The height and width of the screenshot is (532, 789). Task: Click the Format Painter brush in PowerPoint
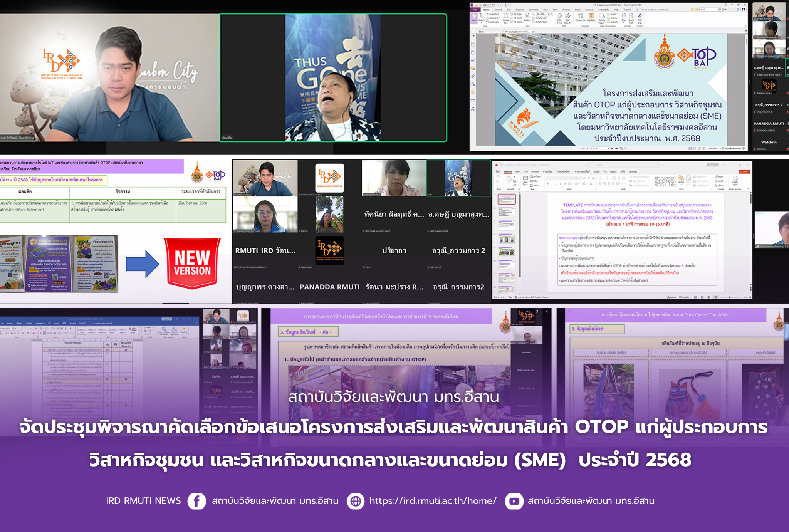[x=514, y=185]
